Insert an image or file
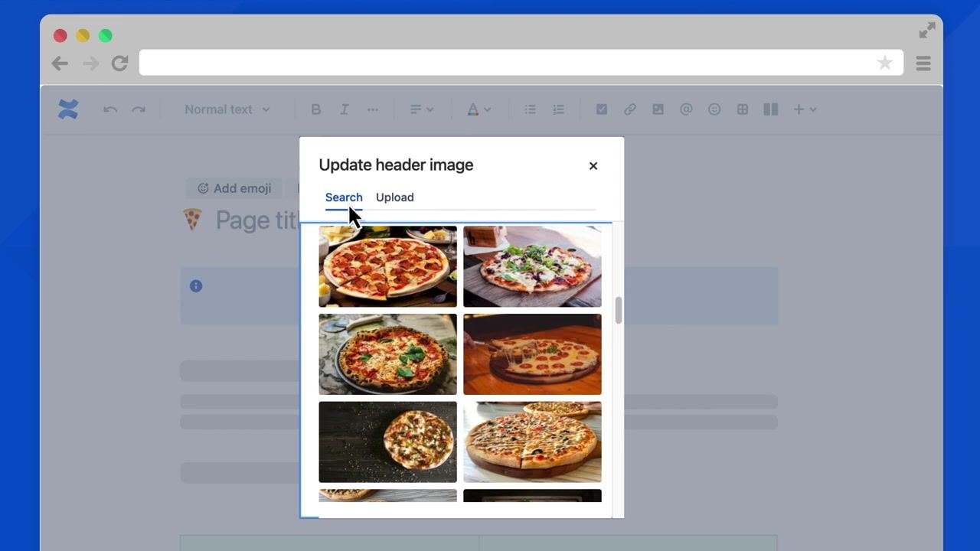Screen dimensions: 980x551 658,109
